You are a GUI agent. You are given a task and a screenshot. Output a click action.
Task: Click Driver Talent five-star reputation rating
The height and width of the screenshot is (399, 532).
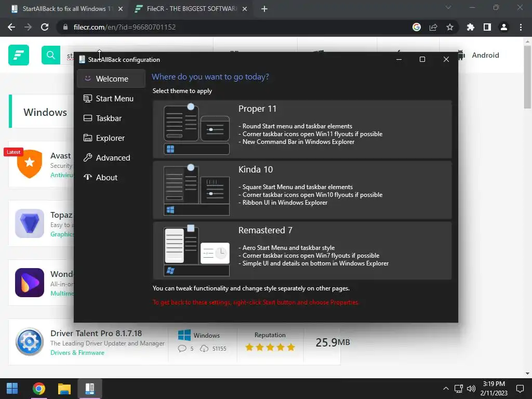coord(270,347)
